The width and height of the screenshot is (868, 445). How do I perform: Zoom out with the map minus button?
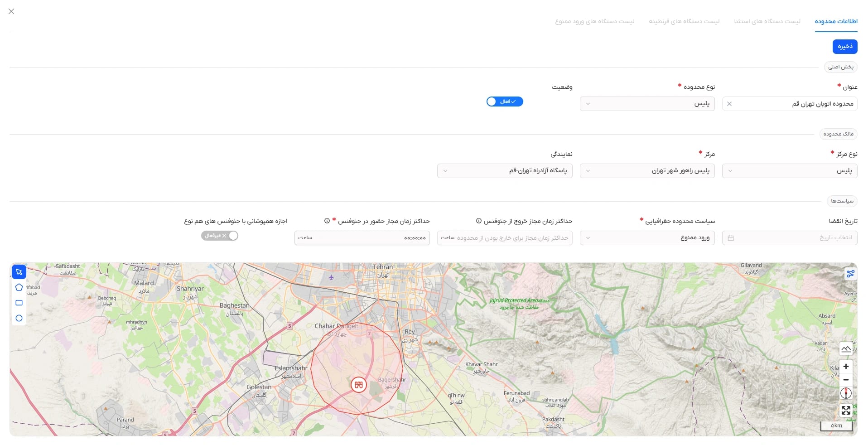point(846,380)
